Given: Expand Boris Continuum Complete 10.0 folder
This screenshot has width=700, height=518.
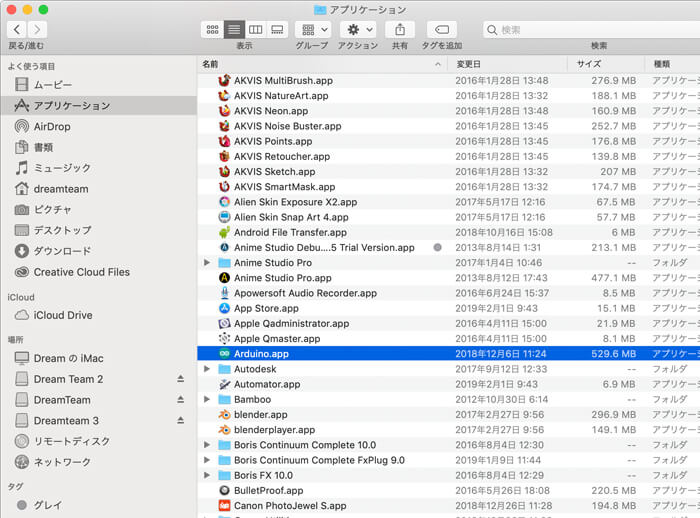Looking at the screenshot, I should 207,445.
